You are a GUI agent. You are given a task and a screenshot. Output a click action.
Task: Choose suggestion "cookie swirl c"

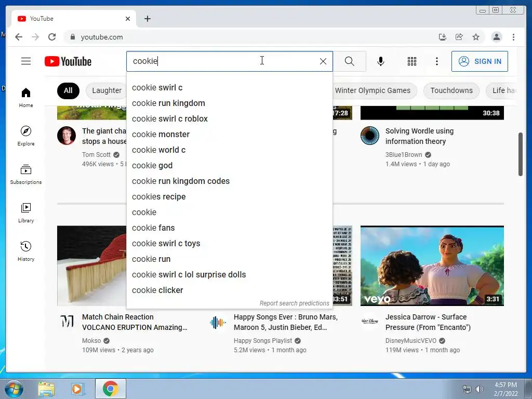229,87
